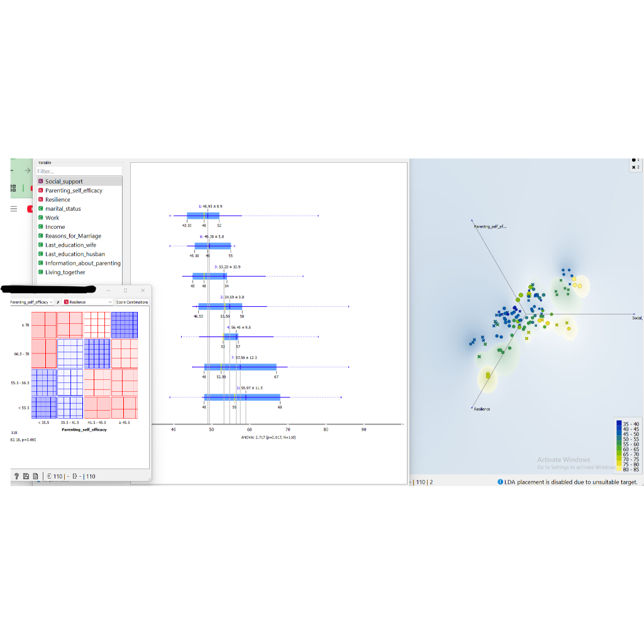644x644 pixels.
Task: Select Income variable in list
Action: [x=79, y=226]
